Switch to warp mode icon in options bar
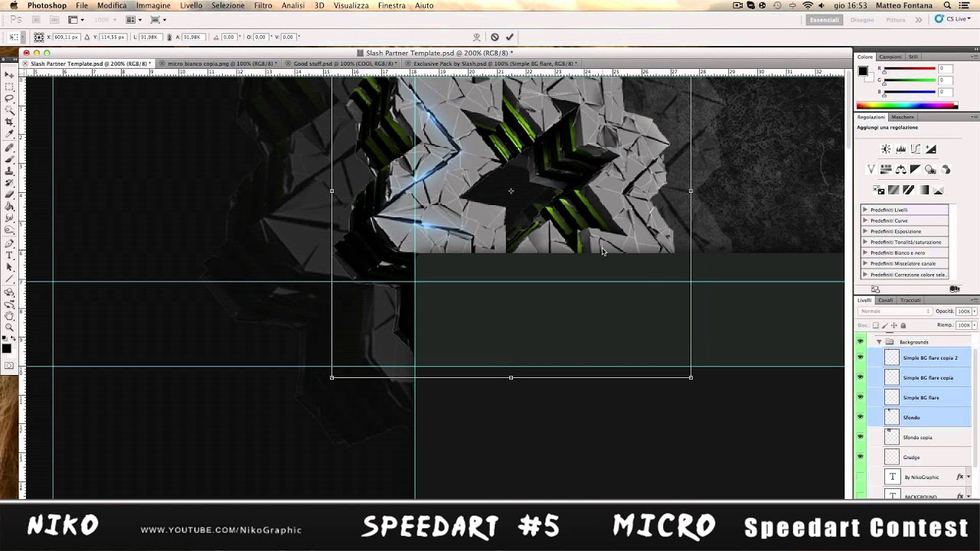The height and width of the screenshot is (551, 980). tap(477, 37)
